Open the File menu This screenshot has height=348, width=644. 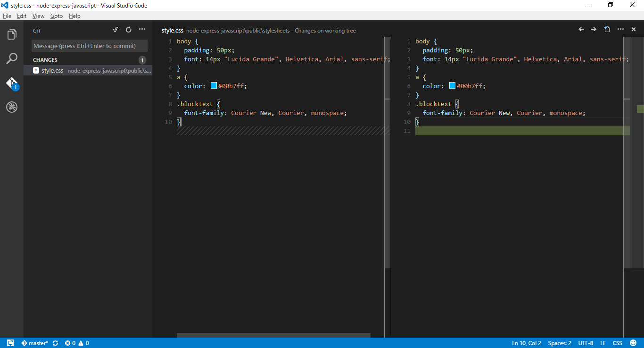(7, 16)
